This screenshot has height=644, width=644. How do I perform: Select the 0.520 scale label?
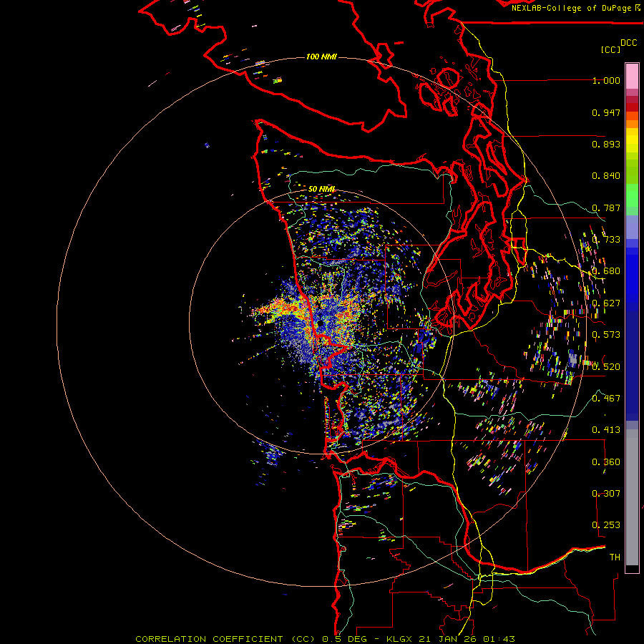pos(606,366)
